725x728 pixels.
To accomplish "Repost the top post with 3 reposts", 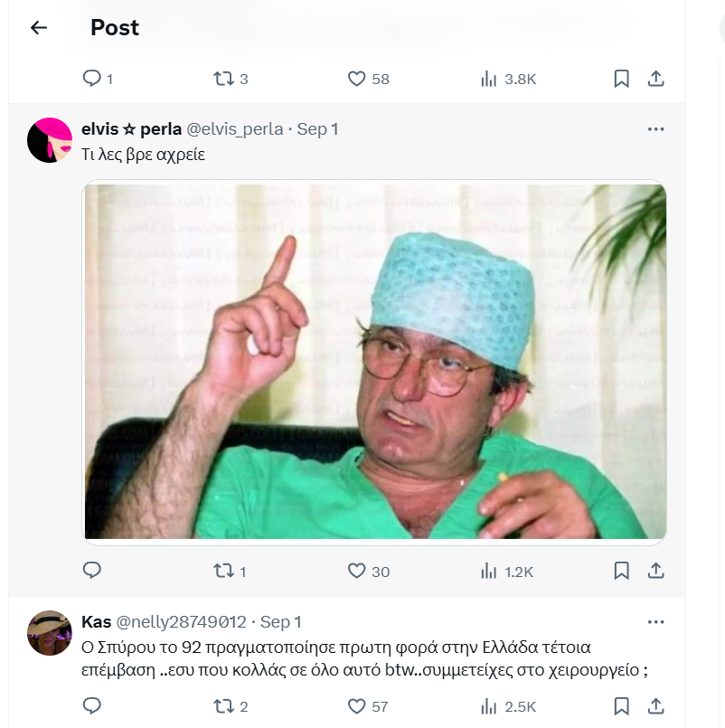I will (x=222, y=79).
